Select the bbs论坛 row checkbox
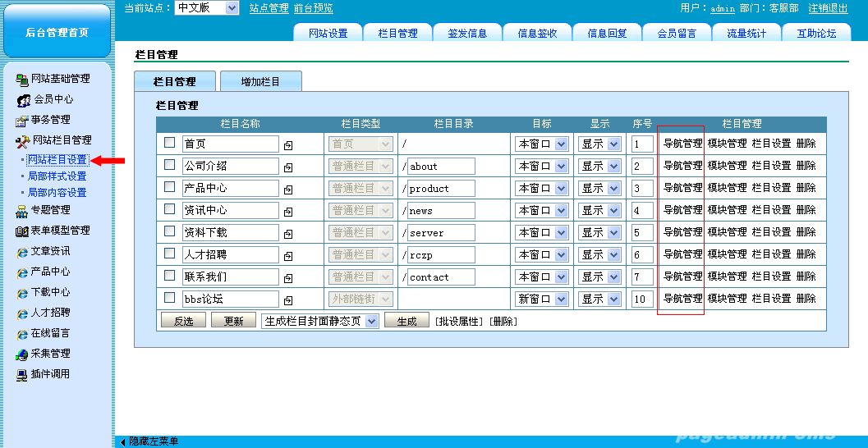Screen dimensions: 868x448 [170, 298]
